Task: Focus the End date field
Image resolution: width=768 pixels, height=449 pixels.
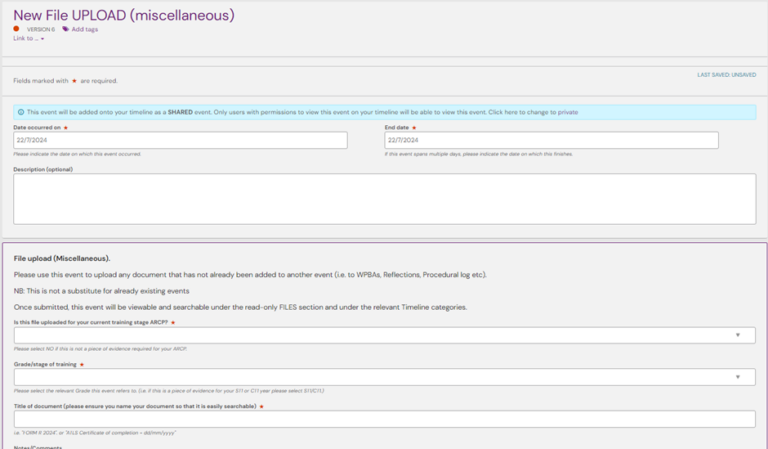Action: coord(552,140)
